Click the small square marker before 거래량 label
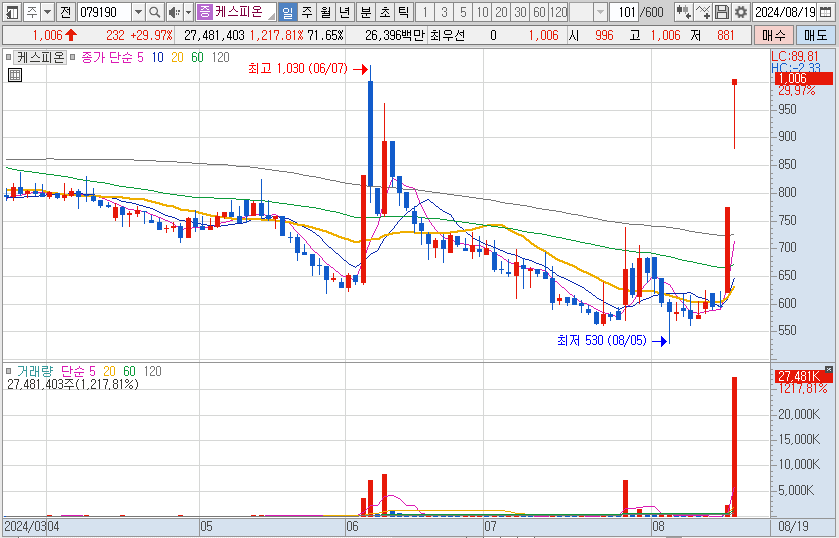 9,370
